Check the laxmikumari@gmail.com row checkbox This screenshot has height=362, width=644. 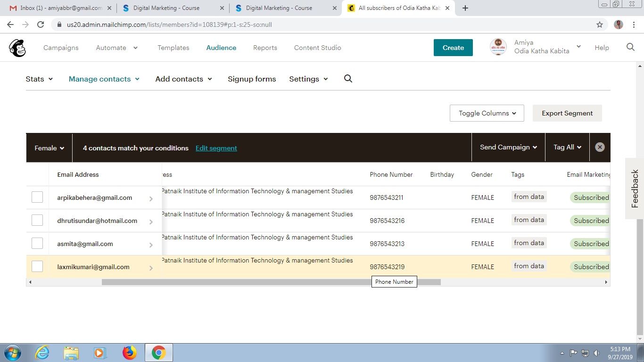(x=37, y=266)
